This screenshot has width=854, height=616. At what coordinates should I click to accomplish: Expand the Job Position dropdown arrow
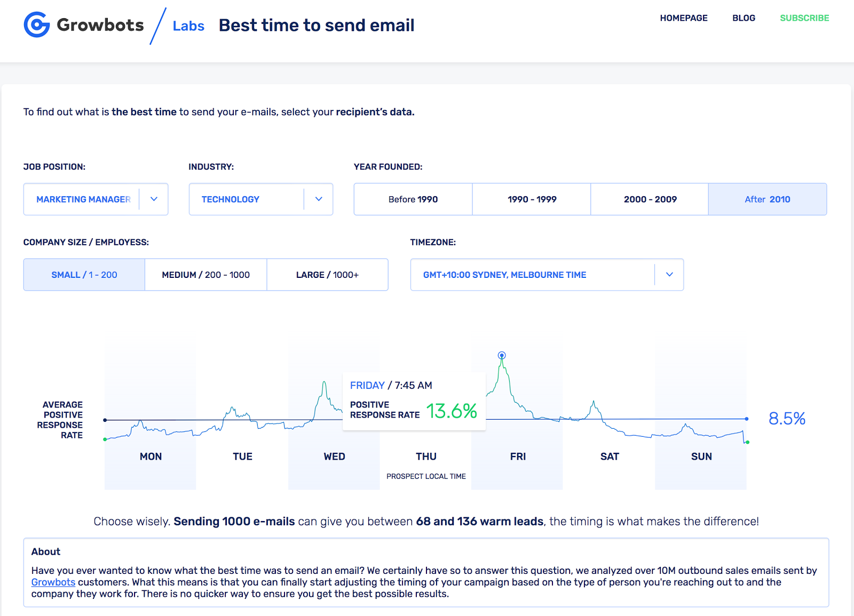(x=154, y=199)
